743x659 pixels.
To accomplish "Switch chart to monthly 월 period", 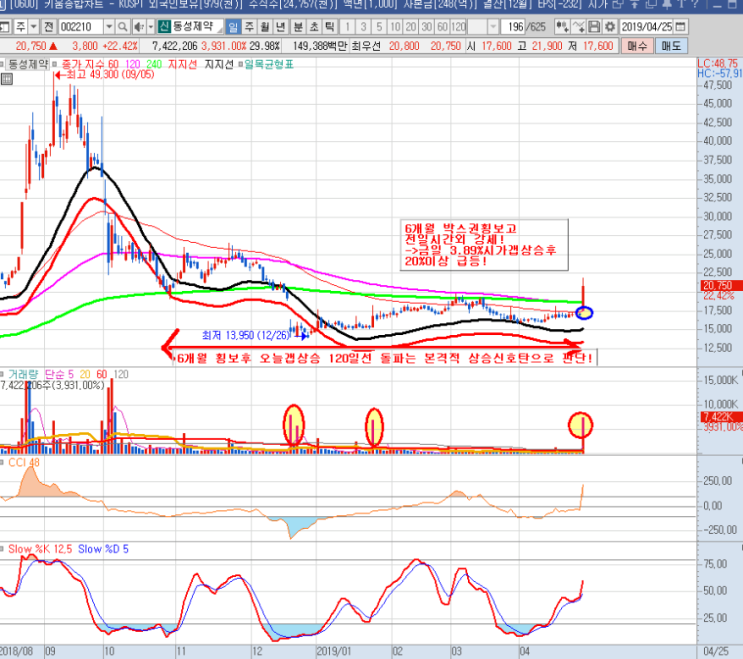I will point(265,27).
